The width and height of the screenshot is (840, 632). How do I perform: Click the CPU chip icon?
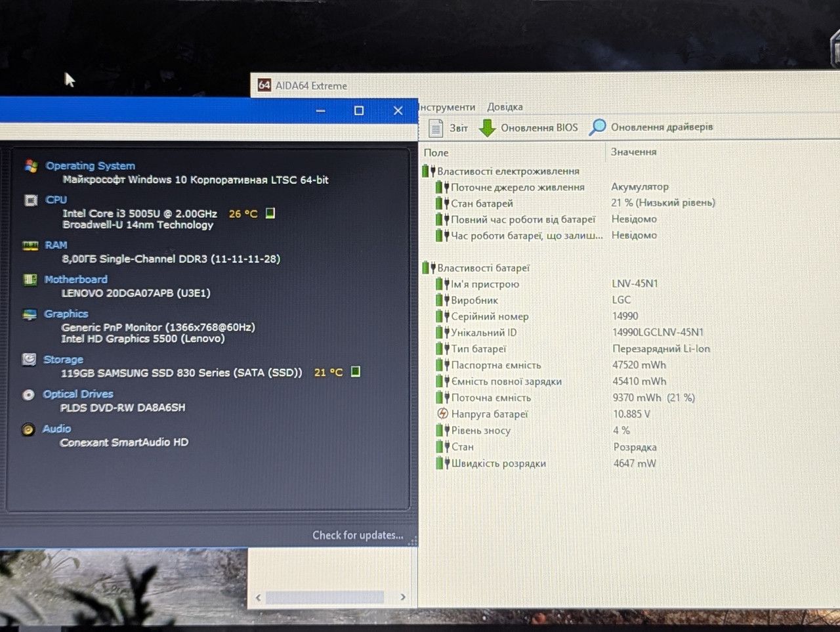pyautogui.click(x=31, y=200)
